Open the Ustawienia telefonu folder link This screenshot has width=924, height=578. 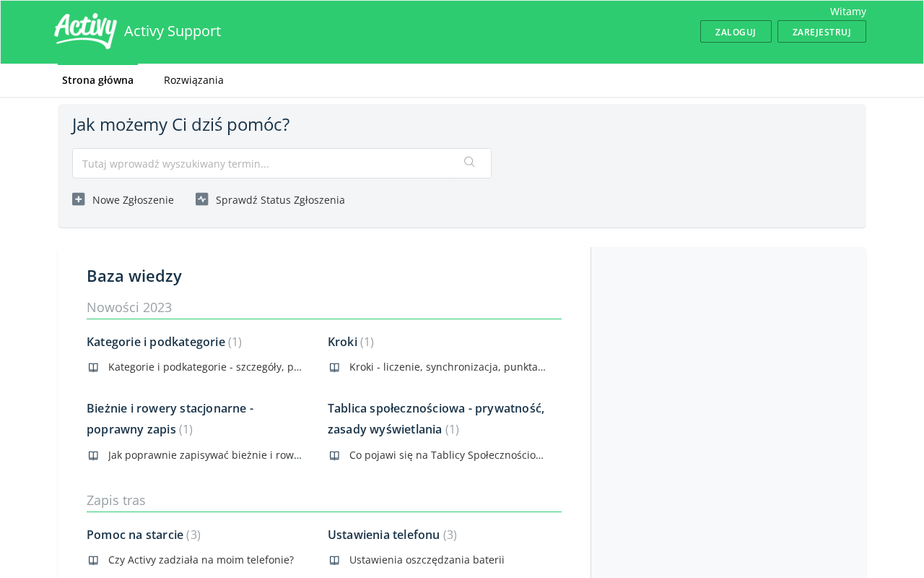click(383, 535)
